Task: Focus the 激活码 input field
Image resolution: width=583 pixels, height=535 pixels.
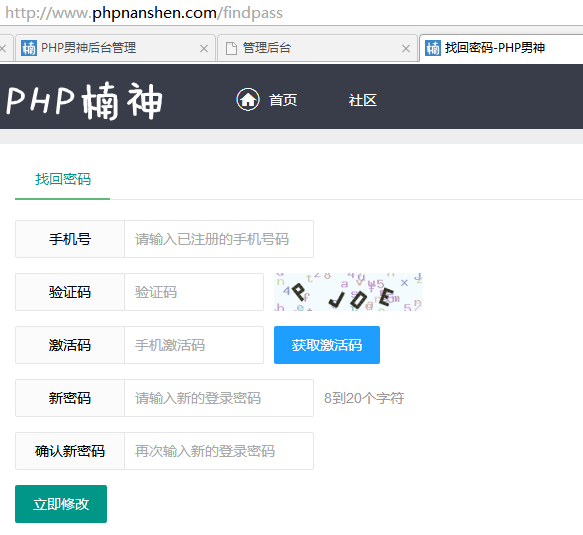Action: click(194, 345)
